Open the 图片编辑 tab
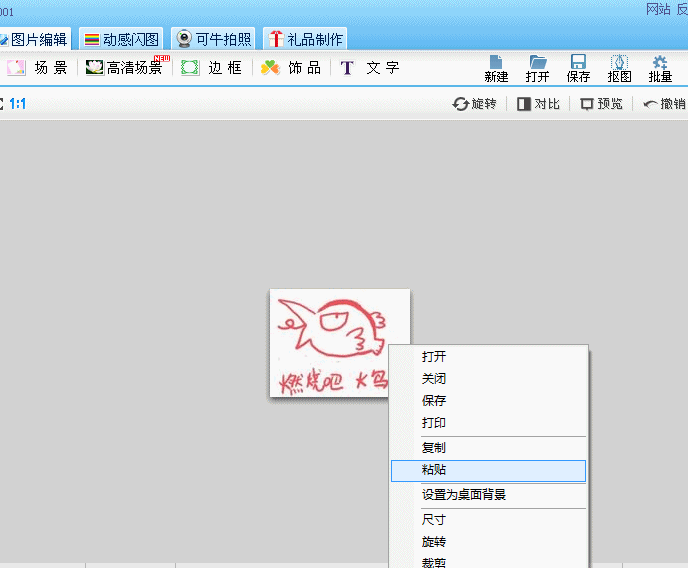The width and height of the screenshot is (688, 568). (34, 39)
